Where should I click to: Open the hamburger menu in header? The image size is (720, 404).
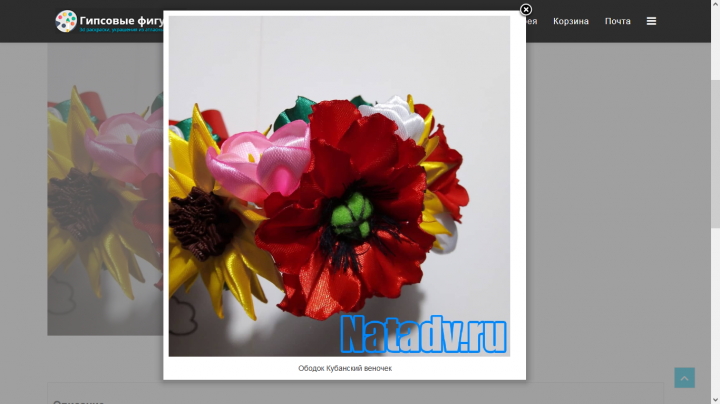pos(651,21)
